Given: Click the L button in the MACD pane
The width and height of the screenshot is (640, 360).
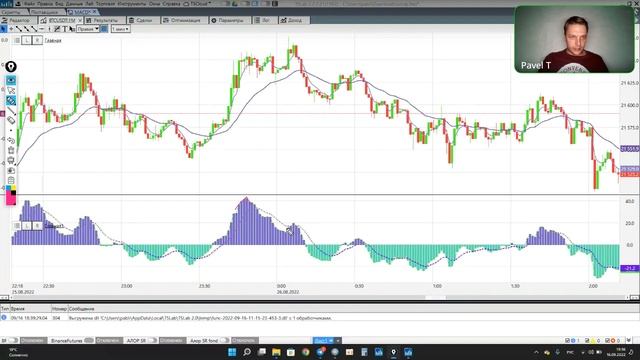Looking at the screenshot, I should point(27,225).
